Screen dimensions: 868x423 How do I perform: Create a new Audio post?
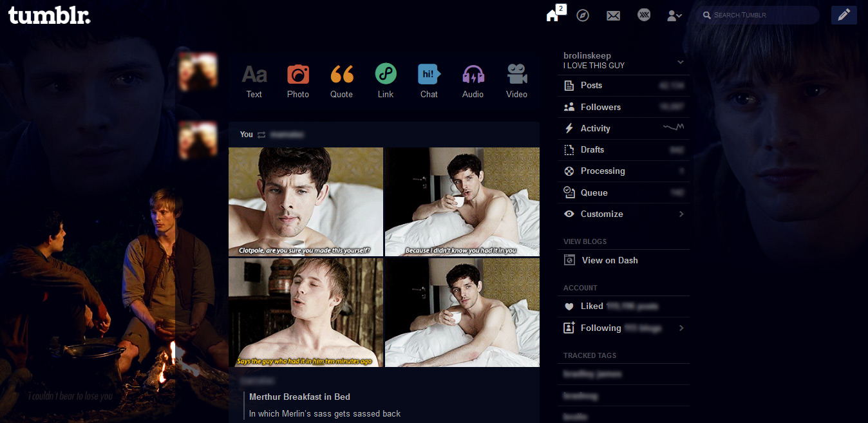tap(473, 82)
